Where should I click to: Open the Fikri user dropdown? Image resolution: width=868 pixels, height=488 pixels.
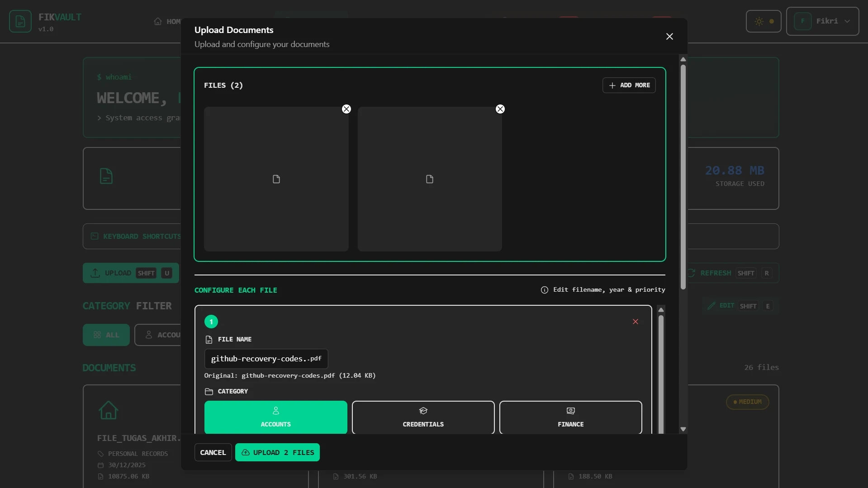pos(822,21)
